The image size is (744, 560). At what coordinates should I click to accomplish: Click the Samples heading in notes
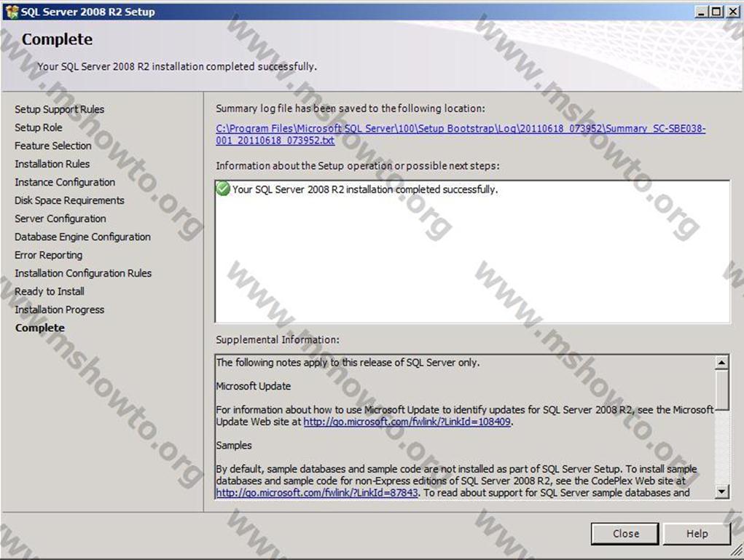coord(233,445)
